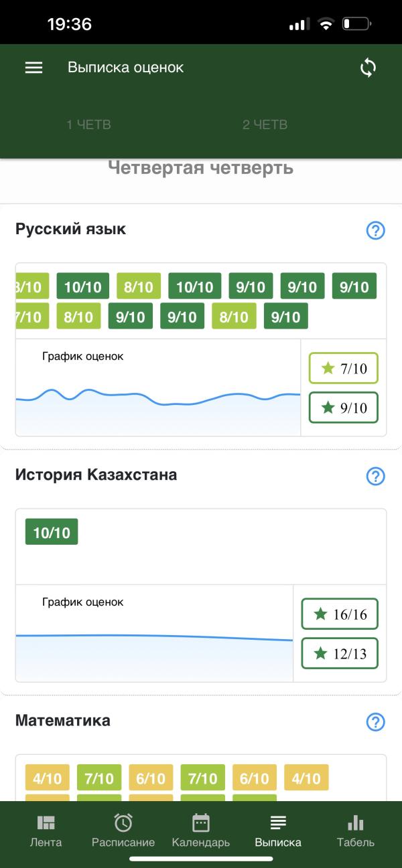
Task: Tap the История Казахстана grade graph
Action: pyautogui.click(x=154, y=634)
